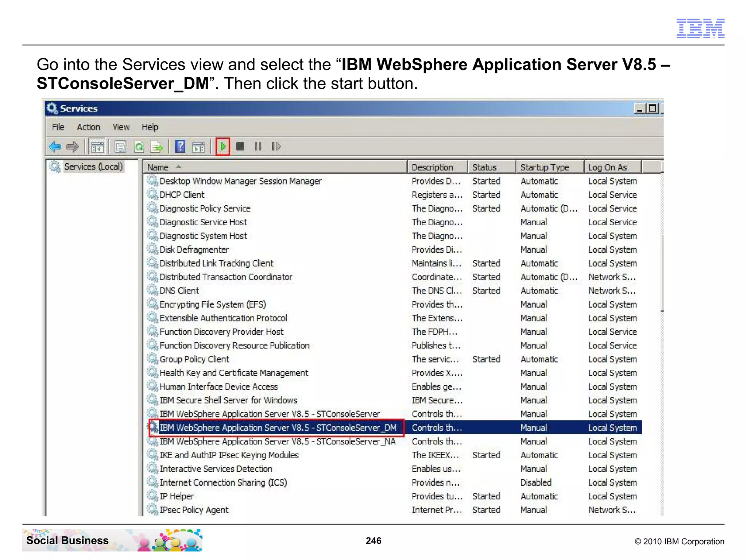This screenshot has width=747, height=560.
Task: Open the Action menu
Action: 89,127
